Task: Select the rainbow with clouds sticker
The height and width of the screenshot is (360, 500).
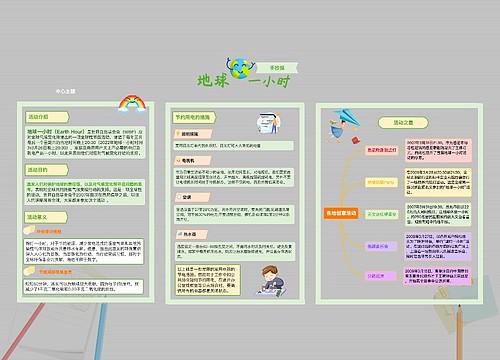Action: point(132,104)
